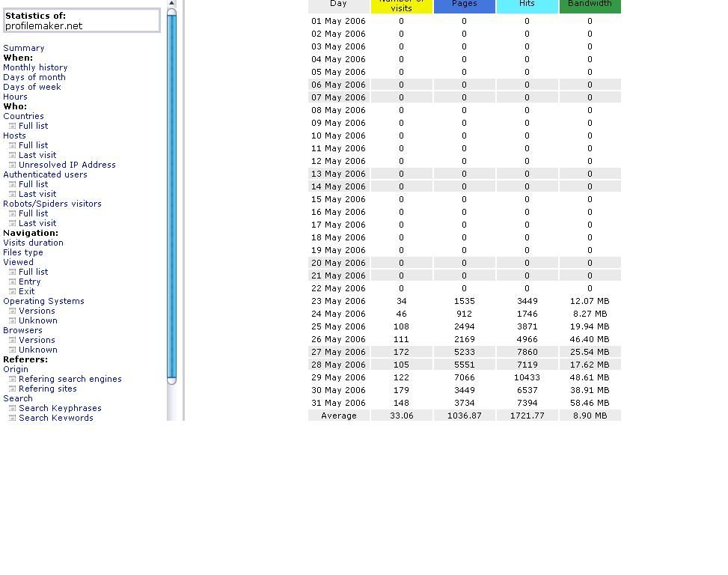Screen dimensions: 728x575
Task: Open Robots/Spiders visitors report
Action: [x=52, y=204]
